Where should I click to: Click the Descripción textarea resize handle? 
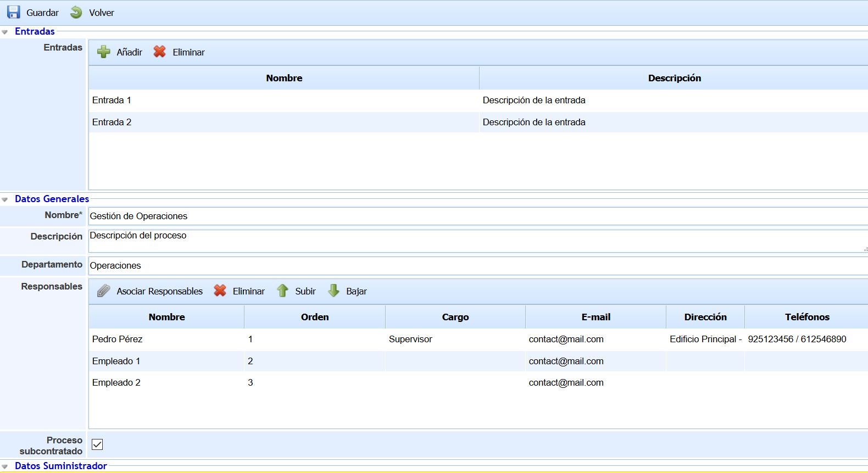tap(865, 249)
